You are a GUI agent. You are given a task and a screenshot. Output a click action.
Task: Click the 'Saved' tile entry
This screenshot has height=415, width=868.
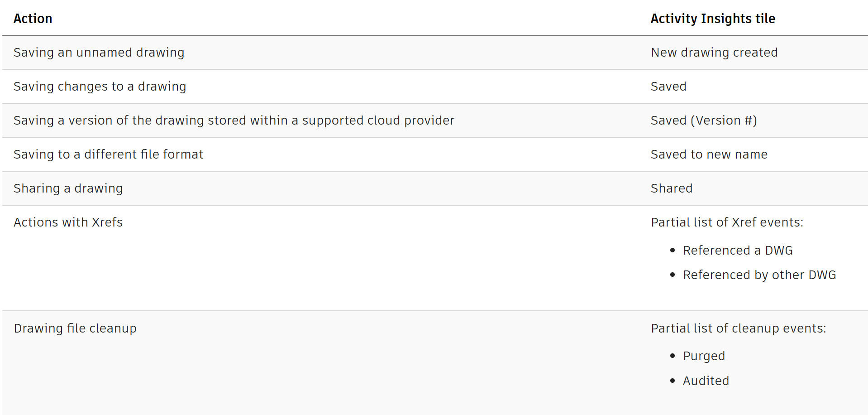pyautogui.click(x=668, y=87)
